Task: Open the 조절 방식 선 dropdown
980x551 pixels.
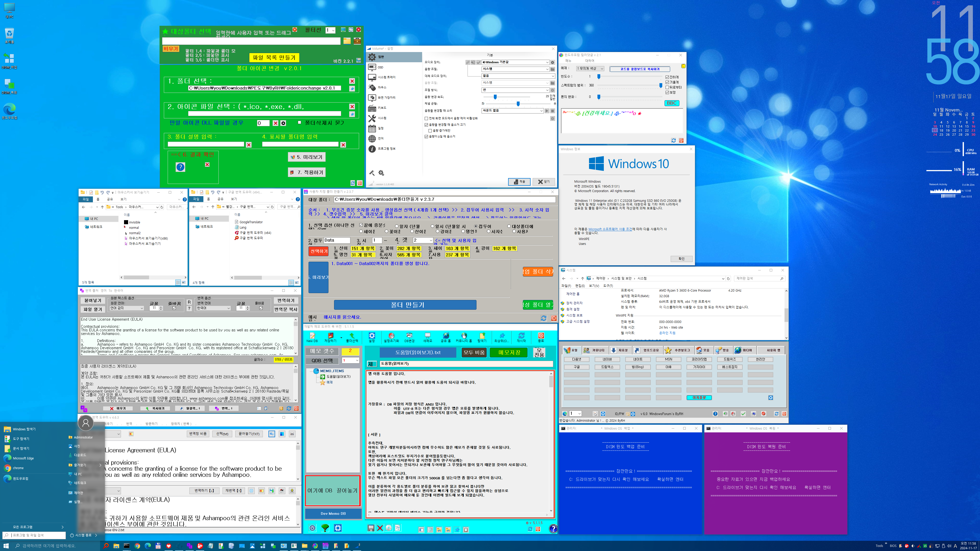Action: click(516, 90)
